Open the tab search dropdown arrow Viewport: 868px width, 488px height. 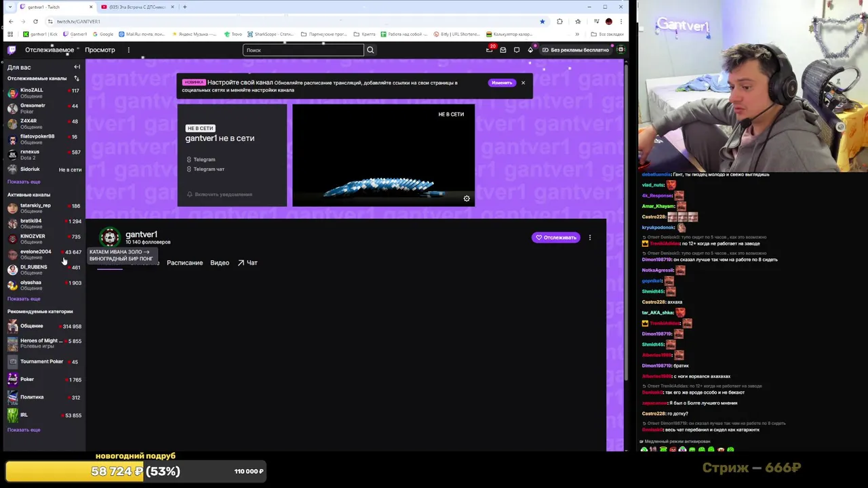pos(9,7)
